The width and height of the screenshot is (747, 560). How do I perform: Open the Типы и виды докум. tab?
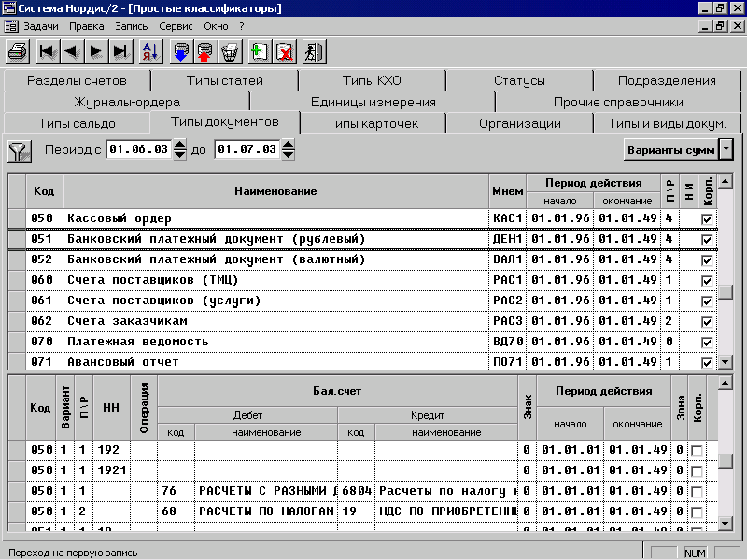667,123
